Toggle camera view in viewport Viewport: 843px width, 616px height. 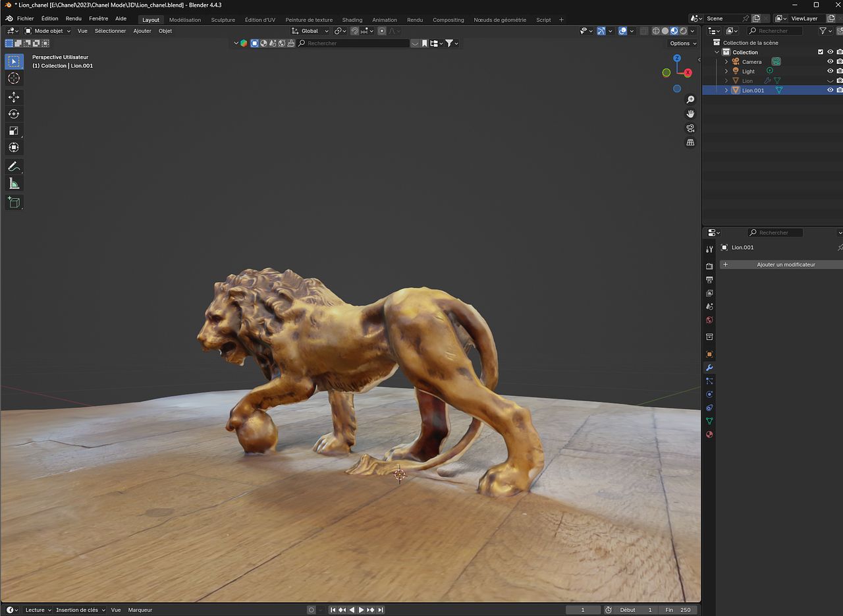690,128
